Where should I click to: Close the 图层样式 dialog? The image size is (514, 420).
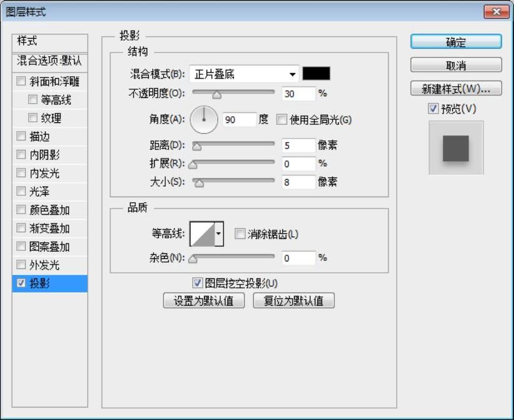(497, 11)
